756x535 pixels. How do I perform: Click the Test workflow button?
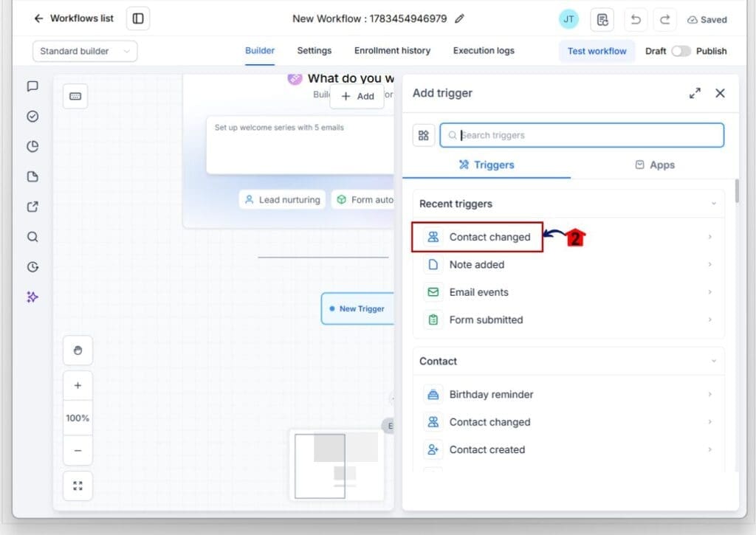click(597, 51)
